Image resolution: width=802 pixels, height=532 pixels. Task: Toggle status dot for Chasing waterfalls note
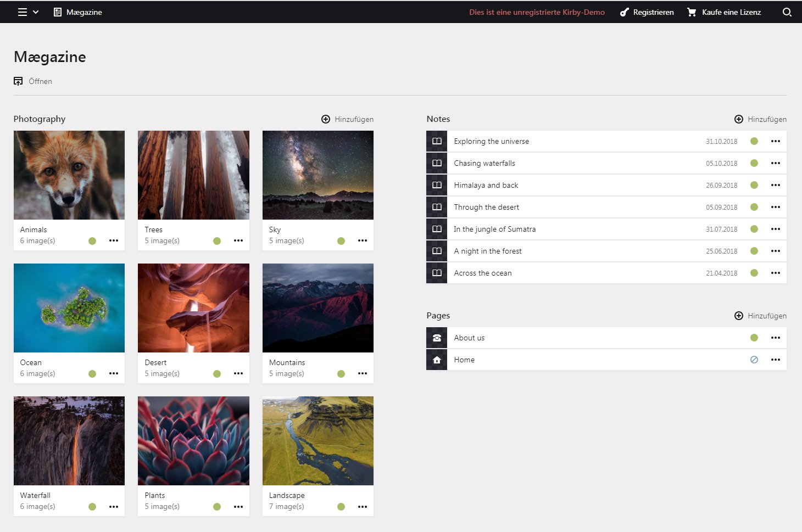(x=754, y=164)
